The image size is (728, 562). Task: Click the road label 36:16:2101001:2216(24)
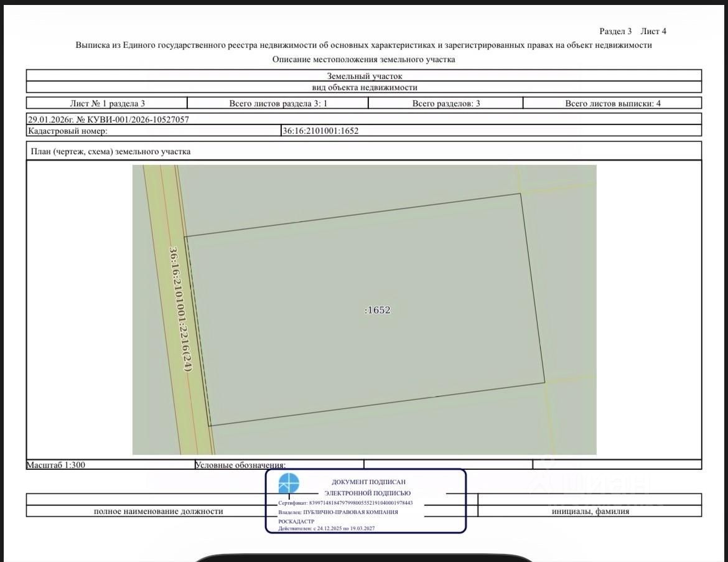[180, 309]
